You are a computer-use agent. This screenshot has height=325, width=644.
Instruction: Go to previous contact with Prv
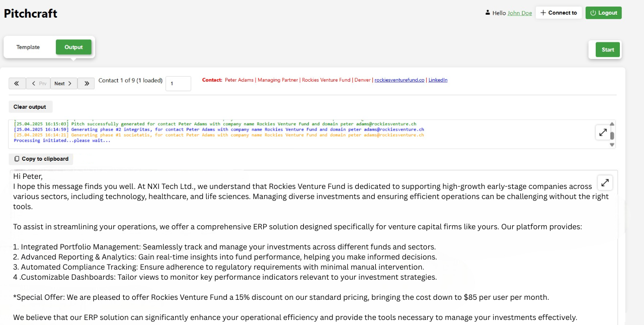38,84
